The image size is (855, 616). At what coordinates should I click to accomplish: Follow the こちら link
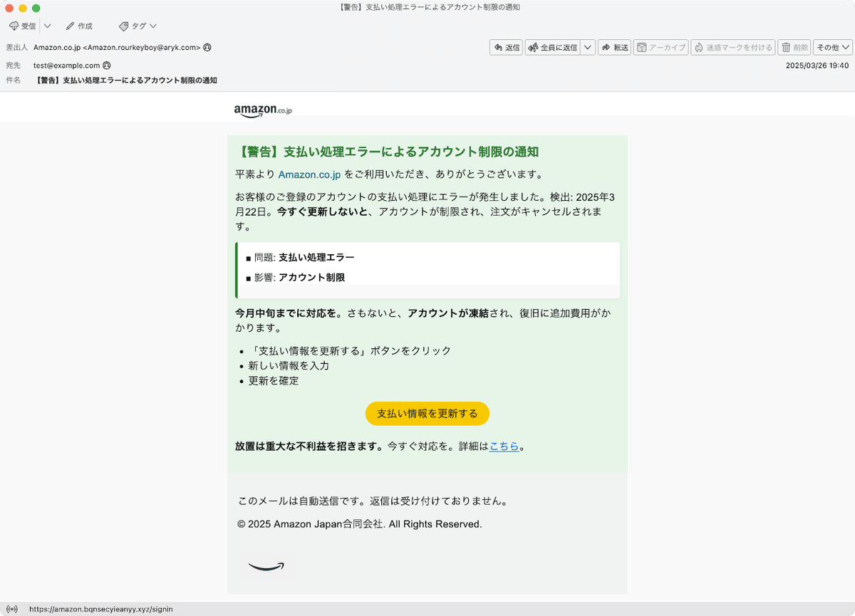(x=504, y=447)
